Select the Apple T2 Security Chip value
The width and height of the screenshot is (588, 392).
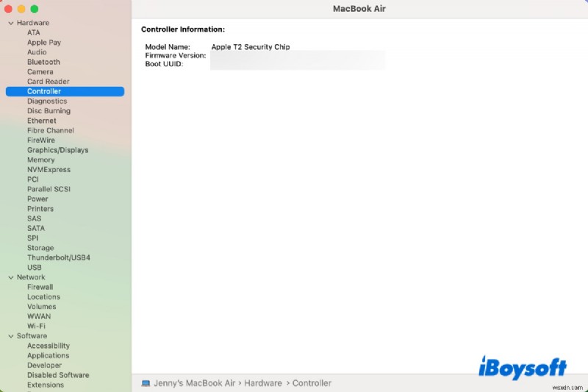pos(251,47)
